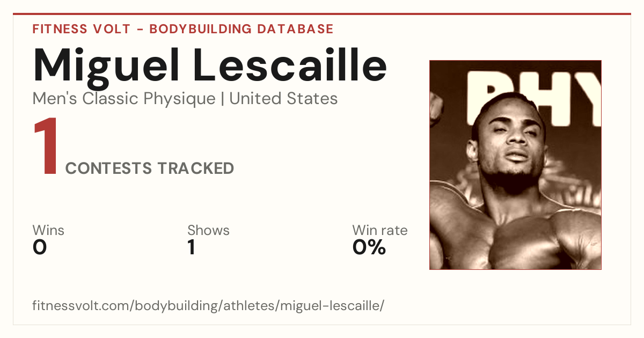Select the Wins value 0
This screenshot has width=644, height=338.
(40, 247)
